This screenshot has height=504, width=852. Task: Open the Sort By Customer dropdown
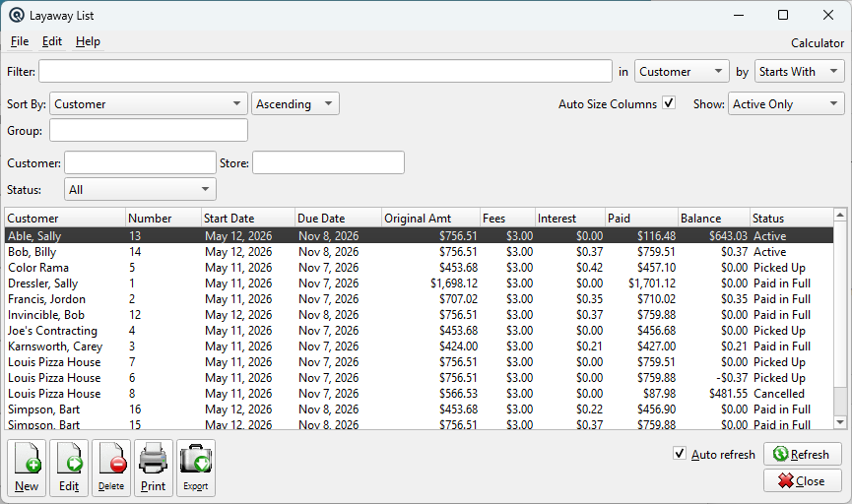149,103
